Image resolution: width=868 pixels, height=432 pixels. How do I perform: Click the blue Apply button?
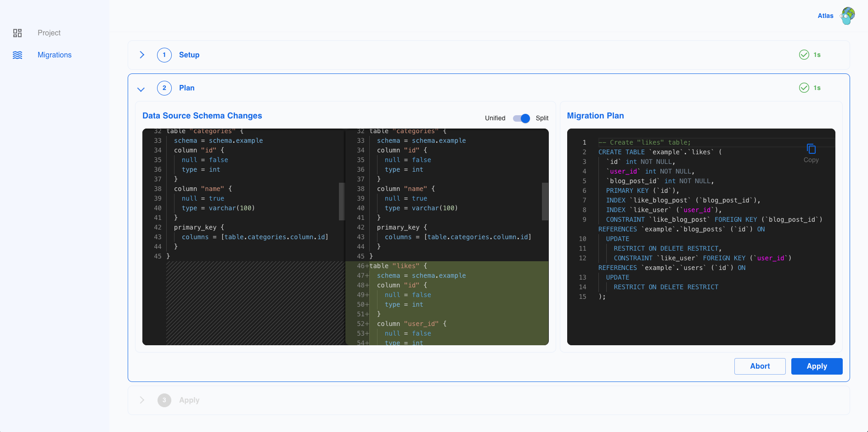(817, 366)
